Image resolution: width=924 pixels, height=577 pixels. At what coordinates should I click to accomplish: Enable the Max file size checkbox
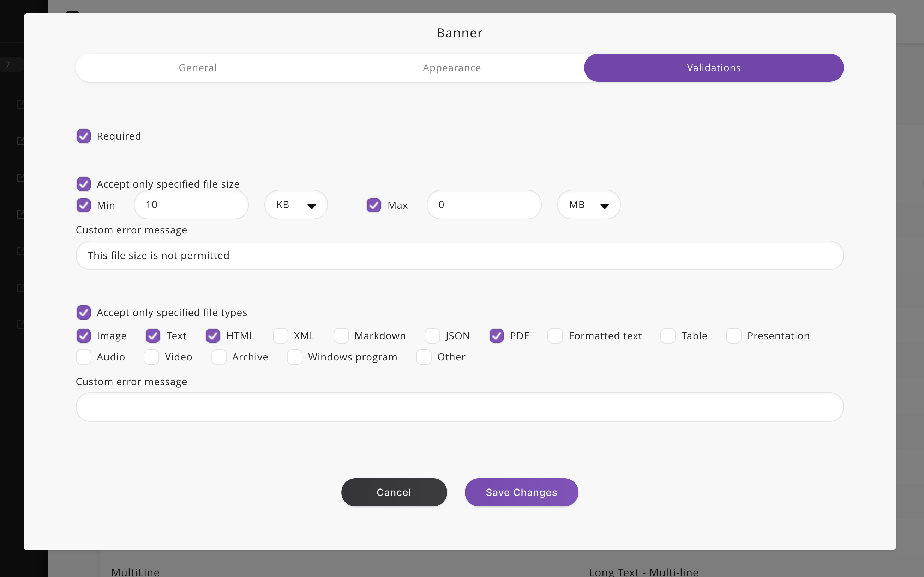374,205
